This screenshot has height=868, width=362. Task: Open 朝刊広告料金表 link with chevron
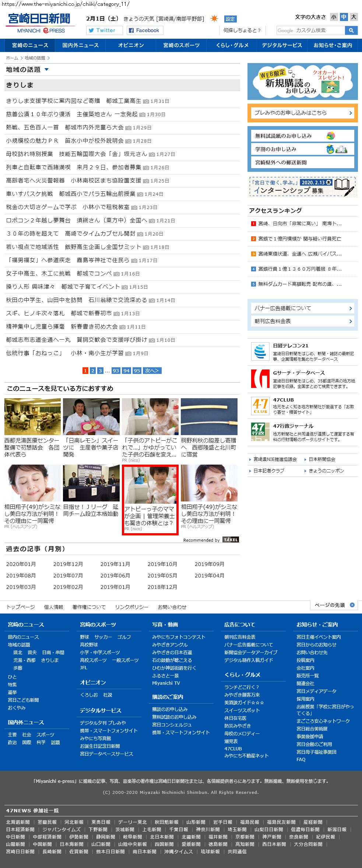[302, 321]
